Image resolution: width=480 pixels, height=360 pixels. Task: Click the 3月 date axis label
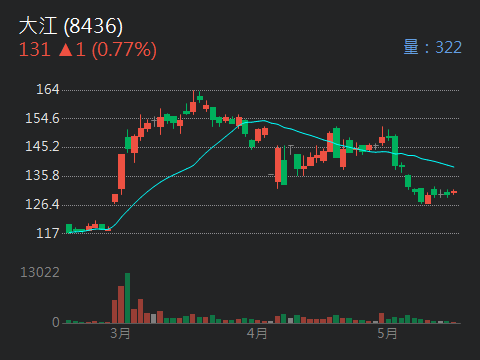[120, 333]
